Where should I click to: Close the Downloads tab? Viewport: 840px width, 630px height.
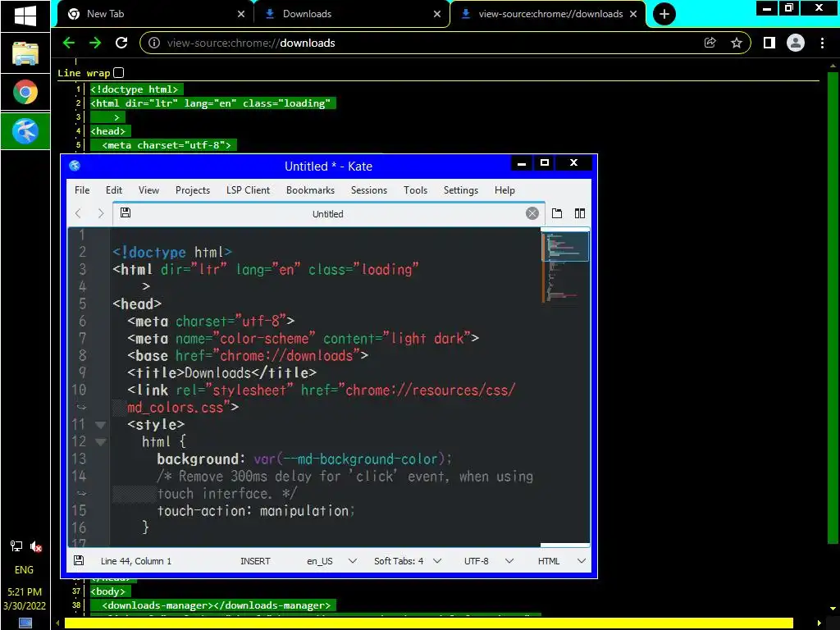[437, 14]
